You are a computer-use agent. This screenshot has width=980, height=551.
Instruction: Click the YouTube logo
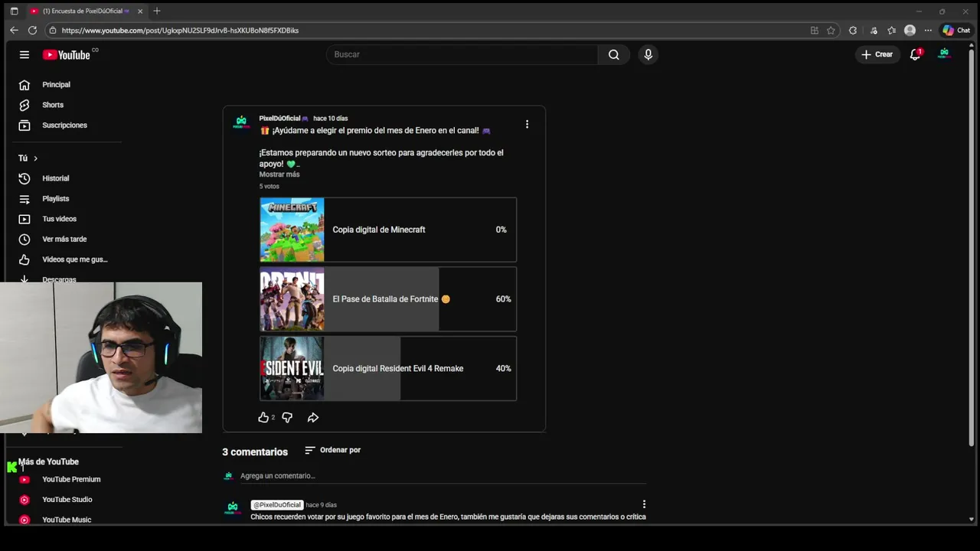[67, 54]
